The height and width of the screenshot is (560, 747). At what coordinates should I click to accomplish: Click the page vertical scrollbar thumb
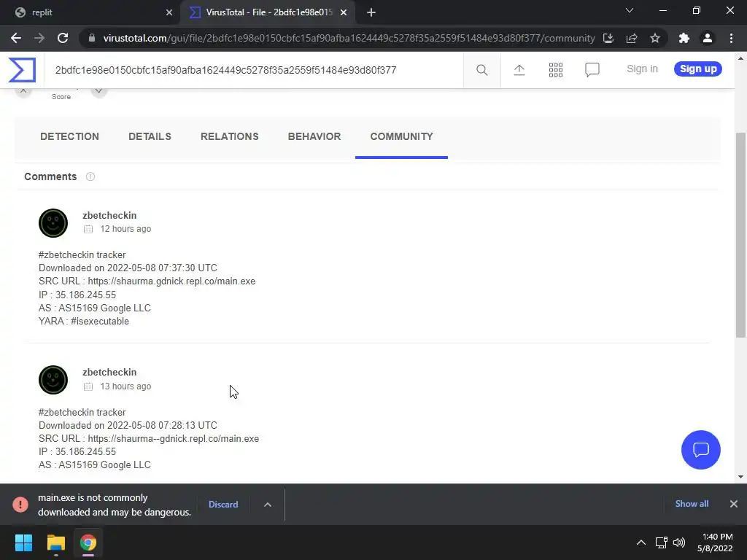click(741, 236)
